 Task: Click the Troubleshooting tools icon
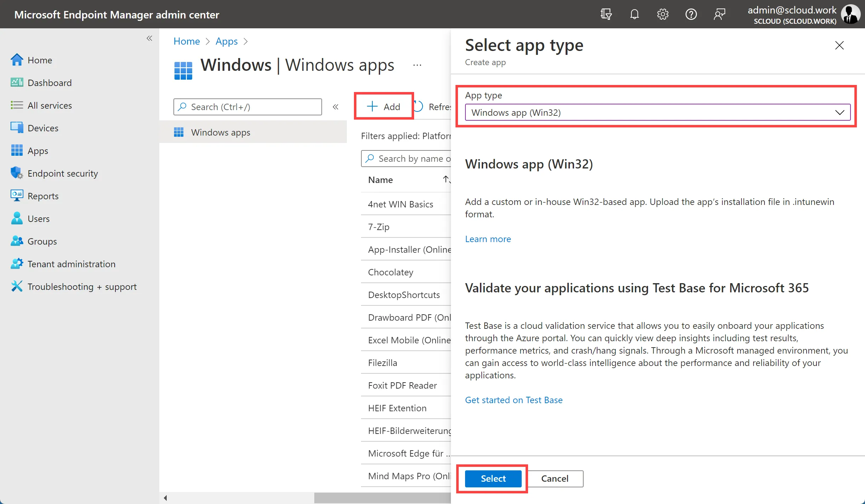17,286
